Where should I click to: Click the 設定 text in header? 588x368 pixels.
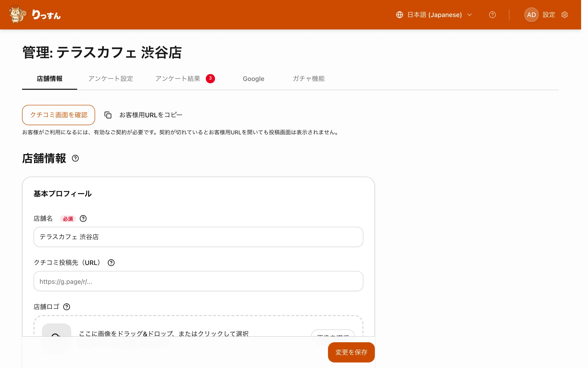point(549,15)
